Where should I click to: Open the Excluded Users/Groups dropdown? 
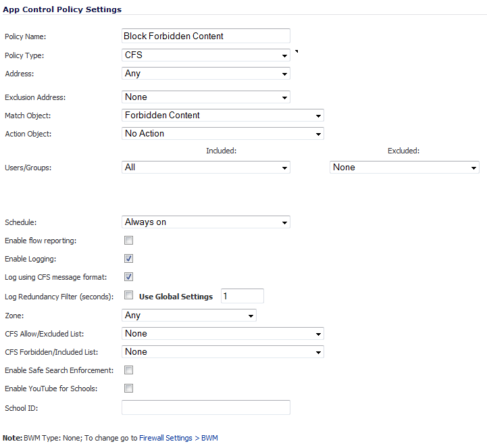click(405, 168)
